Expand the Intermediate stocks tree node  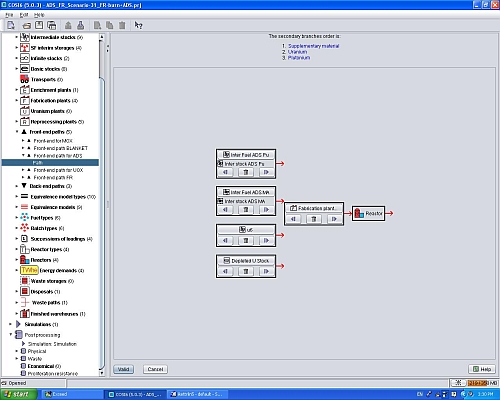(x=17, y=37)
